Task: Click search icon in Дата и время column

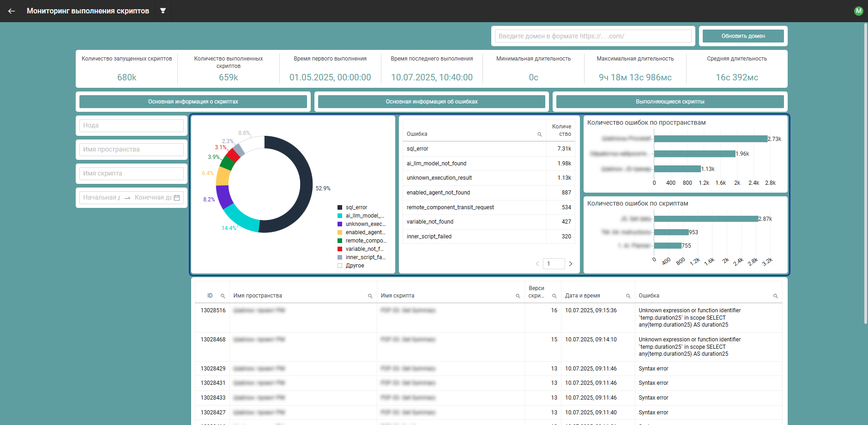Action: pos(628,296)
